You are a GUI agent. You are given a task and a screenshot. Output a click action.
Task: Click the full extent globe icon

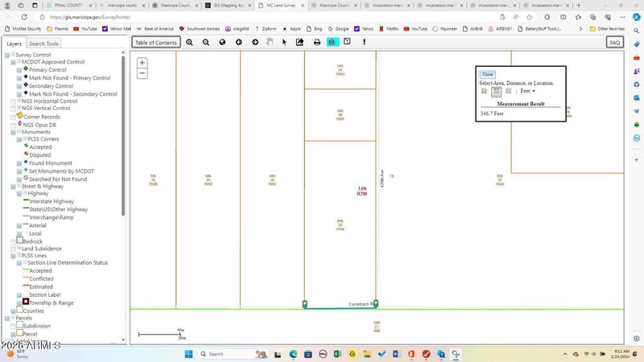click(x=223, y=43)
